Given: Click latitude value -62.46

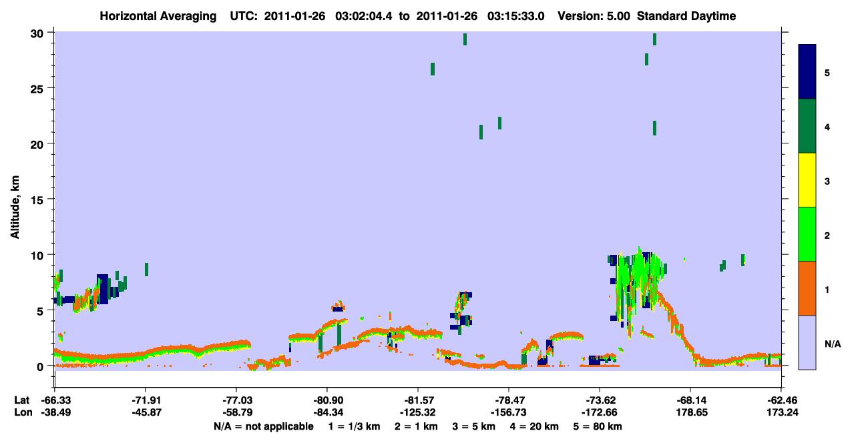Looking at the screenshot, I should 781,400.
